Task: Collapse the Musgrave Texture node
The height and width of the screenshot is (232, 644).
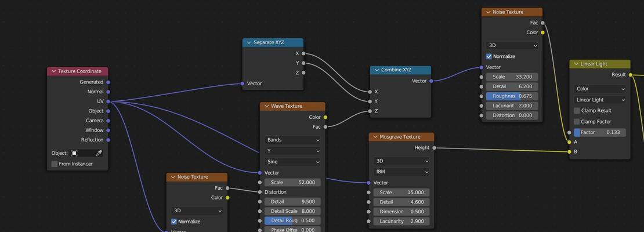Action: click(x=375, y=137)
